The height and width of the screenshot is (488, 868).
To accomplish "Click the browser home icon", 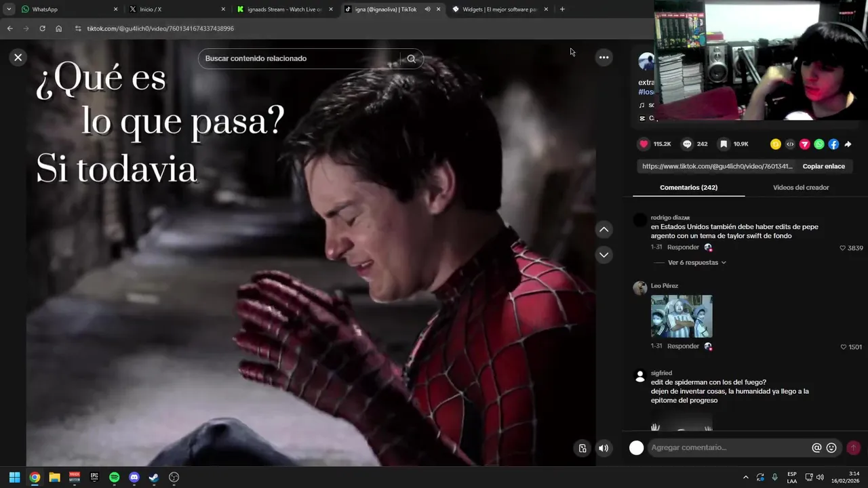I will (x=58, y=28).
